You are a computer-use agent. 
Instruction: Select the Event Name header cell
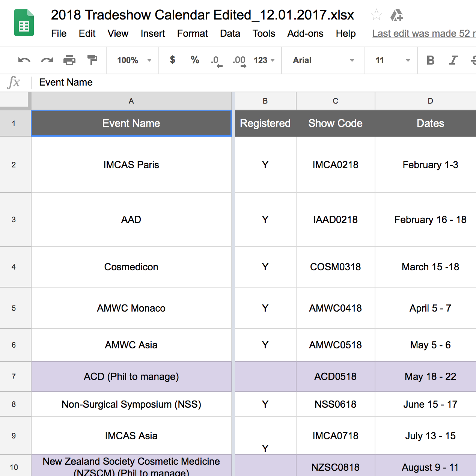coord(131,123)
